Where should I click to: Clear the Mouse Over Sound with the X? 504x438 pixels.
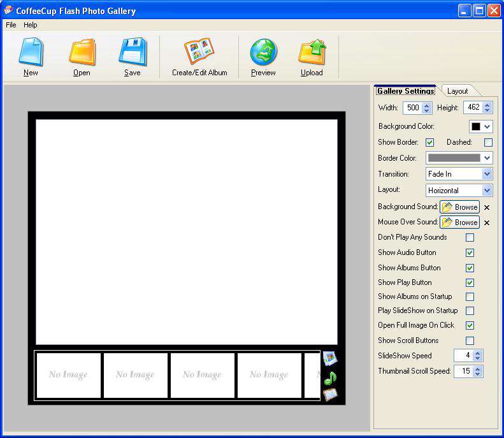487,223
